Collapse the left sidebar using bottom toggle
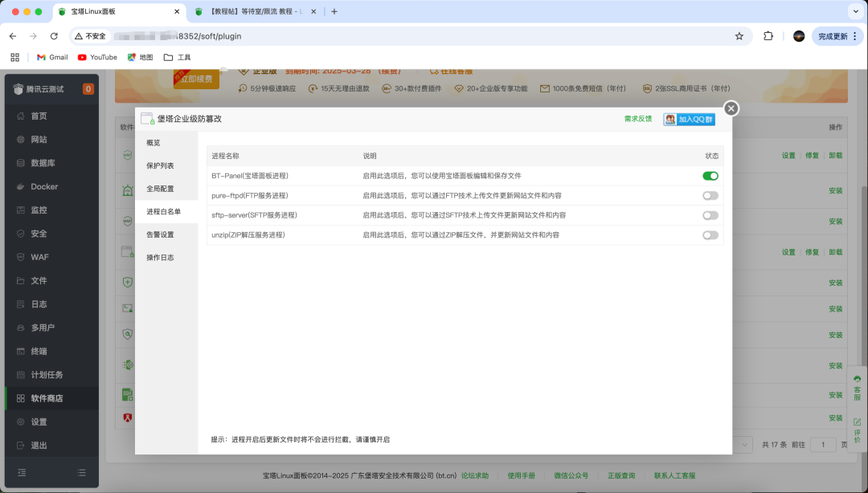Viewport: 868px width, 493px height. [x=22, y=473]
